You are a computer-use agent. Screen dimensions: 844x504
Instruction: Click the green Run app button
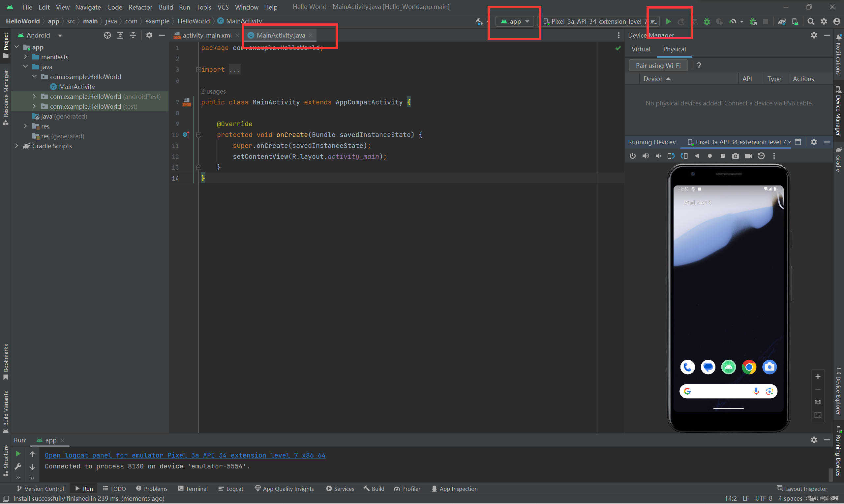[668, 21]
